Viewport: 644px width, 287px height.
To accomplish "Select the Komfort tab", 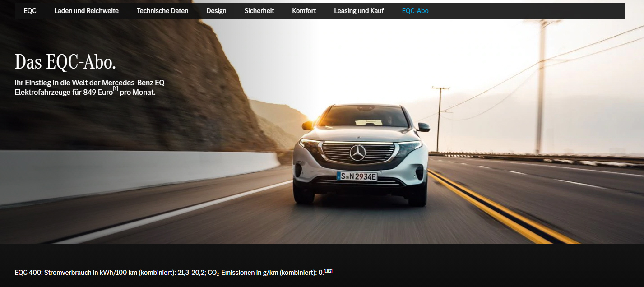I will click(x=304, y=11).
